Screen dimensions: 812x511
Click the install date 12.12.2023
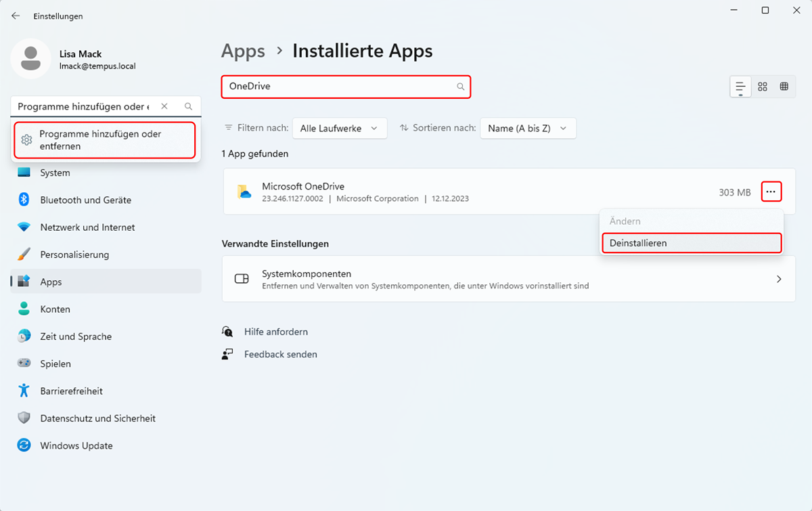tap(450, 199)
